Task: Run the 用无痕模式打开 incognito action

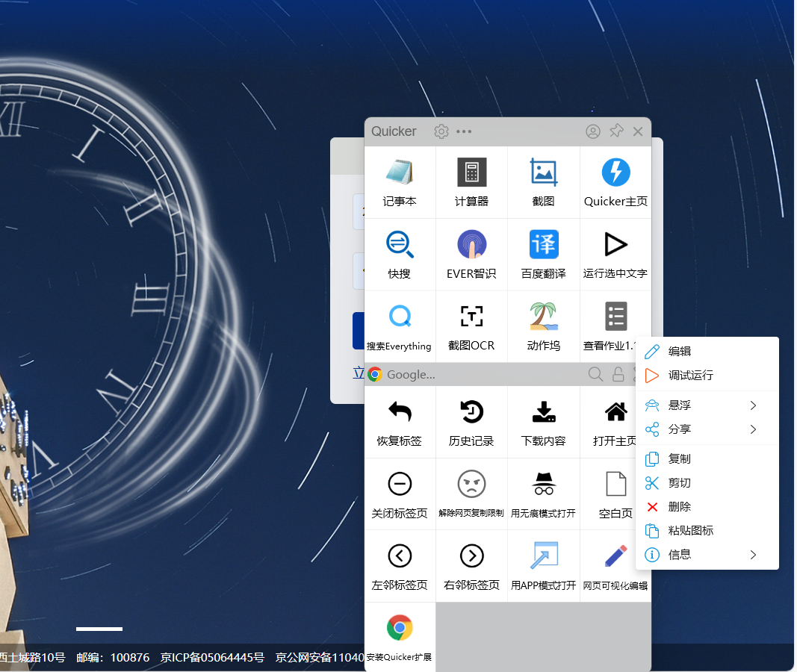Action: (x=543, y=494)
